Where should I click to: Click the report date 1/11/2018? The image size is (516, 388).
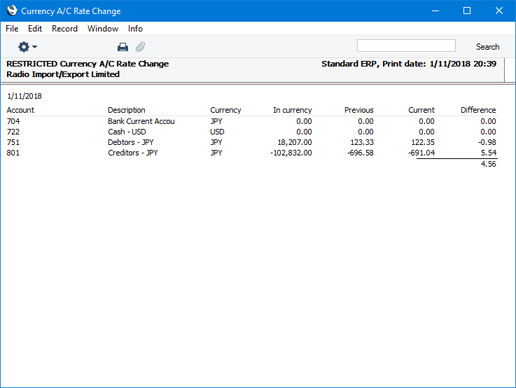(24, 96)
